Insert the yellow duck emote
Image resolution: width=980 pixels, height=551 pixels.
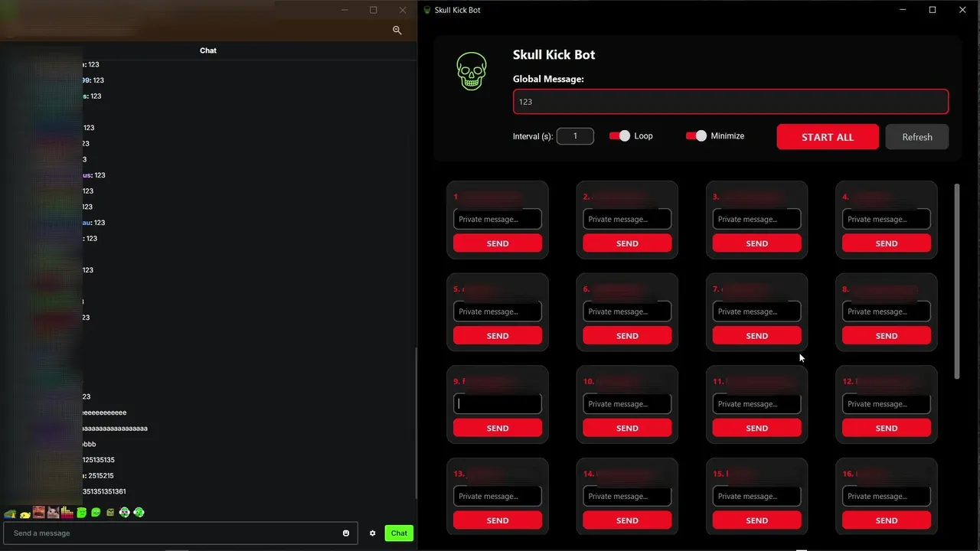pyautogui.click(x=25, y=515)
